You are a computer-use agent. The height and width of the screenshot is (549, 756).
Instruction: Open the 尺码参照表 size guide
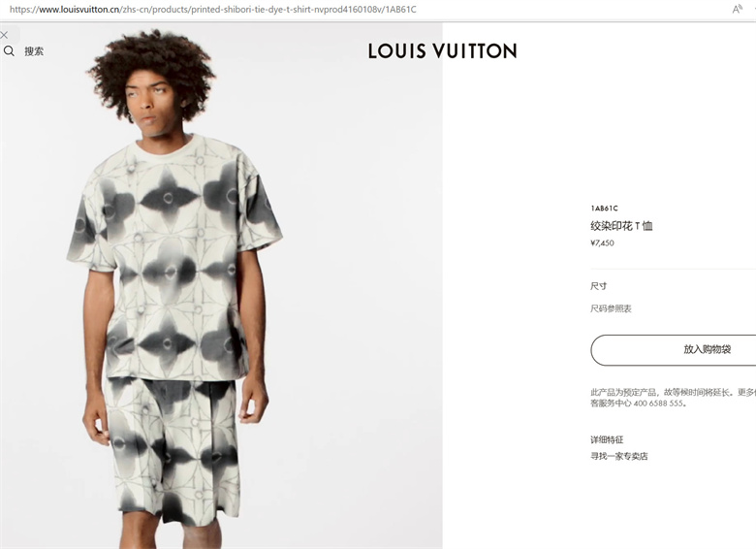coord(611,308)
